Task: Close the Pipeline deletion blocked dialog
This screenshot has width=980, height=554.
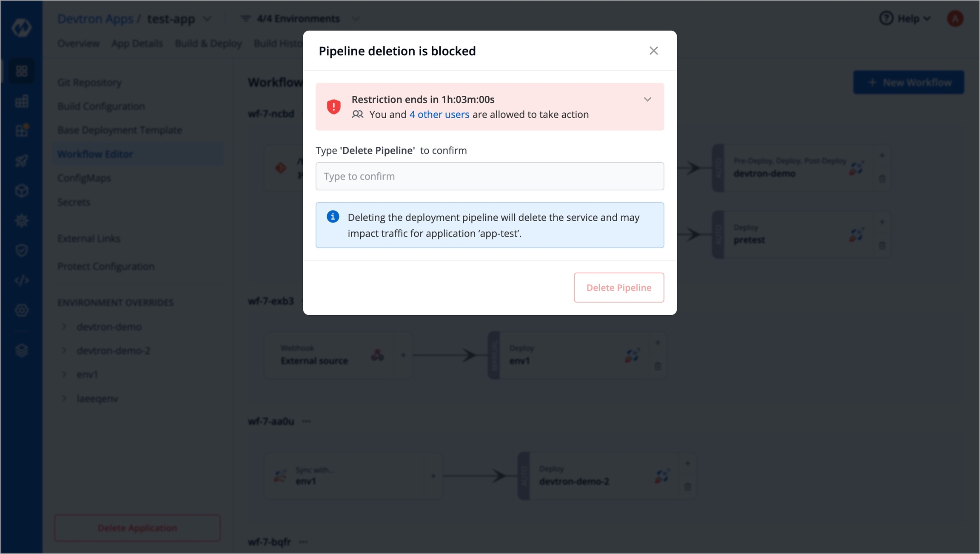Action: pyautogui.click(x=653, y=51)
